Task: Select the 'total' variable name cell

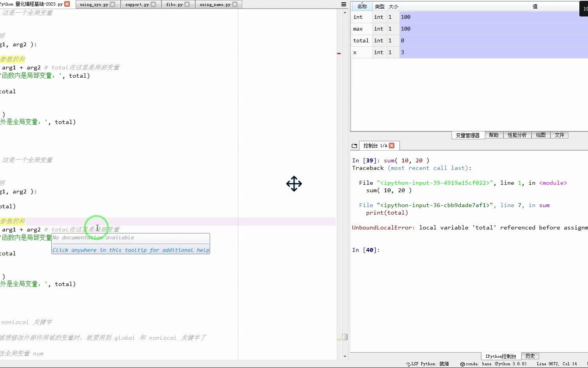Action: [x=362, y=41]
